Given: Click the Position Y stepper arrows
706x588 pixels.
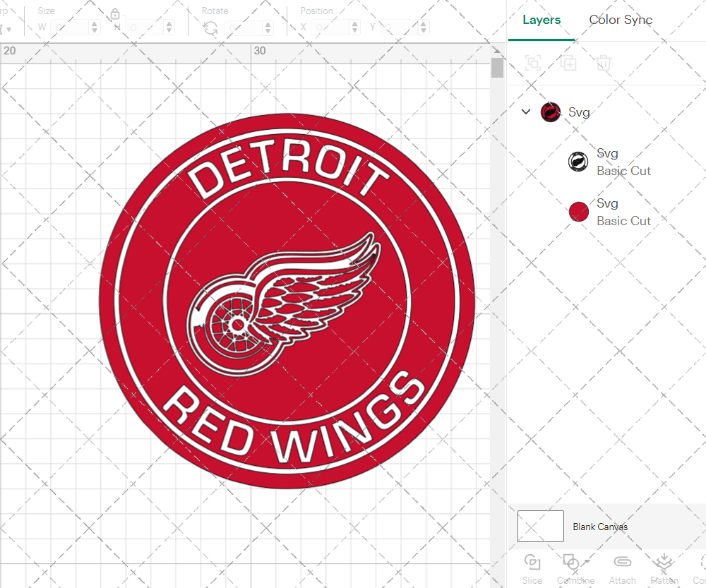Looking at the screenshot, I should coord(423,28).
